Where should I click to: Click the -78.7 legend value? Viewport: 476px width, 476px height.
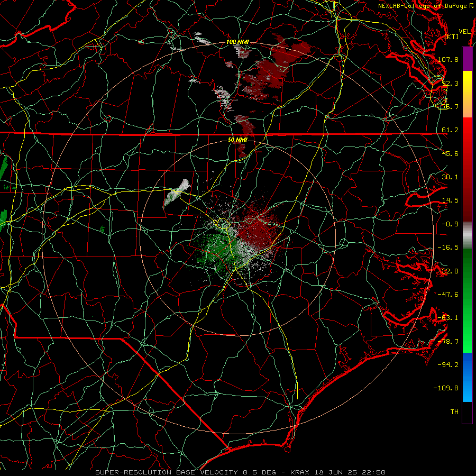pyautogui.click(x=448, y=342)
